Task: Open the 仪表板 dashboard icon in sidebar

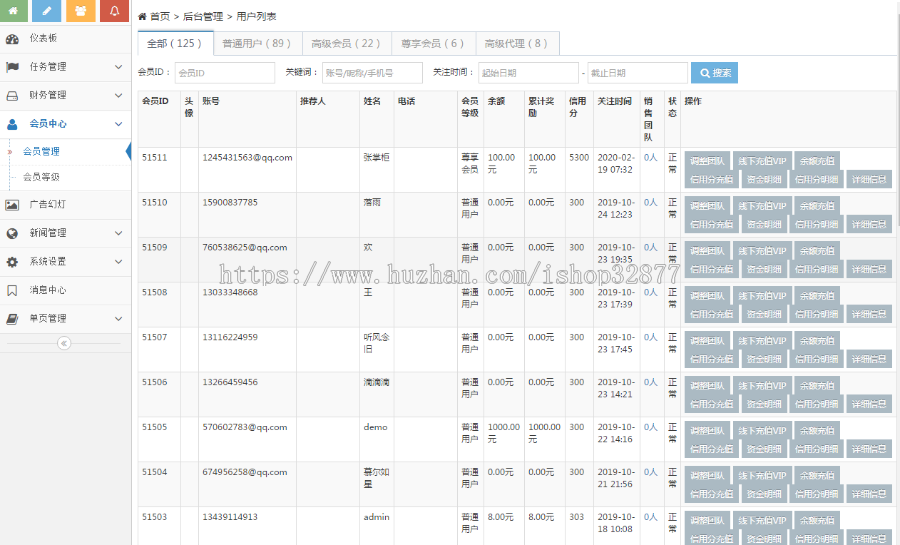Action: coord(12,38)
